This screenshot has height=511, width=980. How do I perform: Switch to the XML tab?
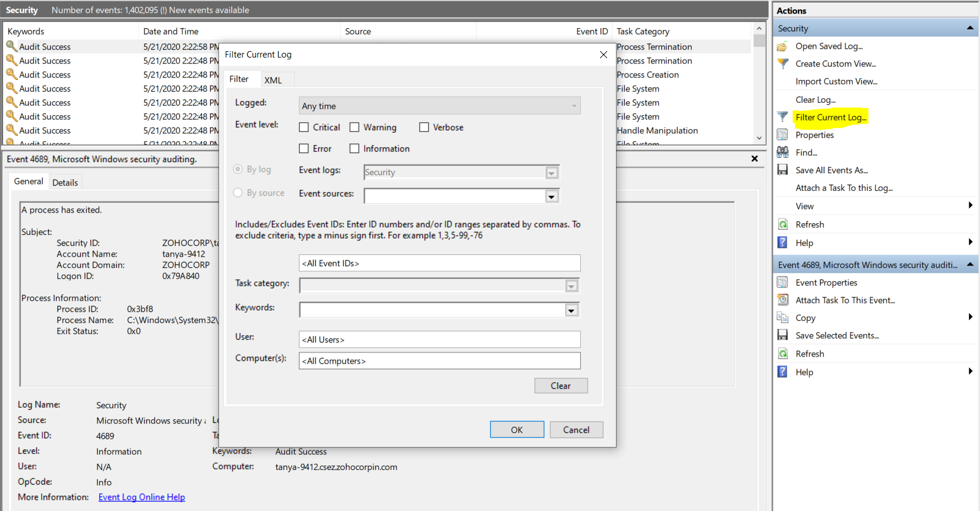pos(273,80)
